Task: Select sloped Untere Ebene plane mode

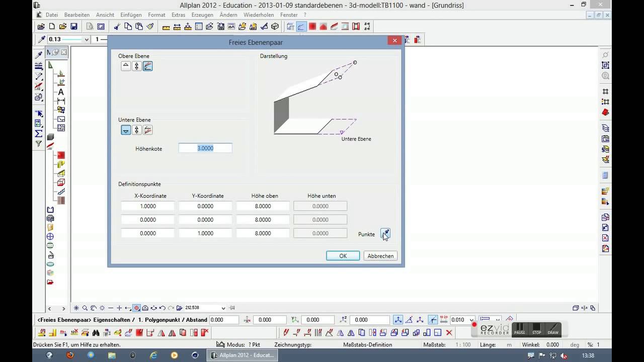Action: click(147, 130)
